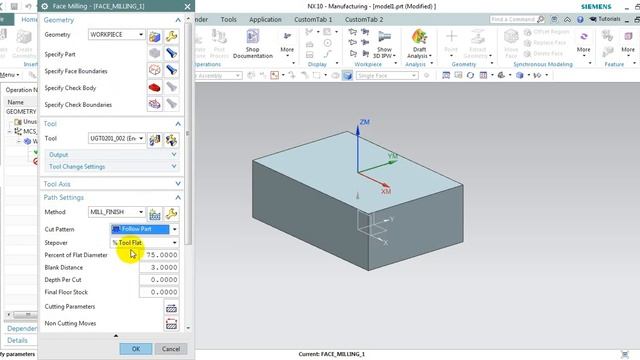Click the Final Floor Stock field
Screen dimensions: 640x360
(159, 292)
